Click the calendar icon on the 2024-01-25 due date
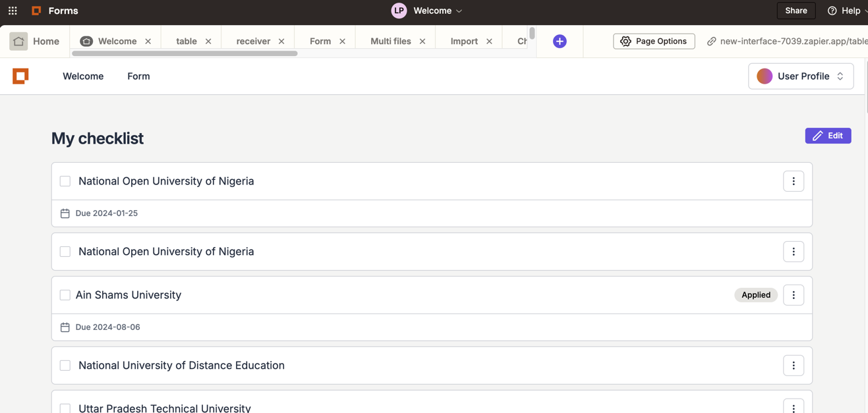868x413 pixels. coord(65,213)
